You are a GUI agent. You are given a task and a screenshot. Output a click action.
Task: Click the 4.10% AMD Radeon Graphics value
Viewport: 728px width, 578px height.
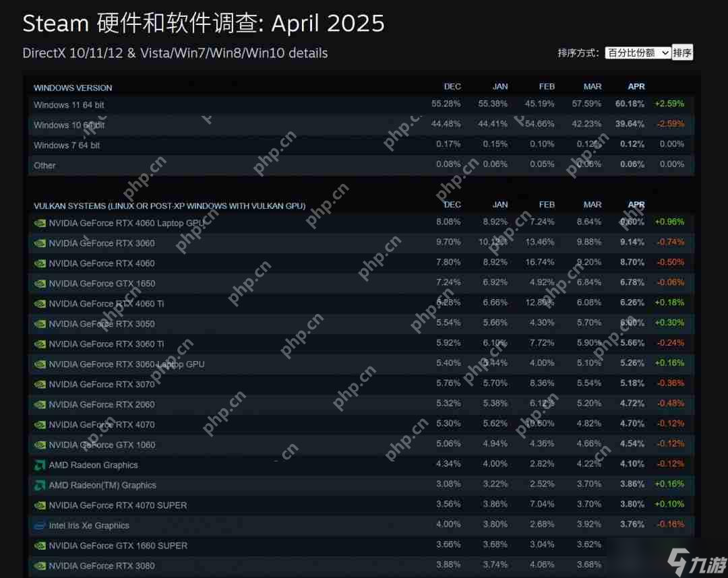[x=632, y=464]
